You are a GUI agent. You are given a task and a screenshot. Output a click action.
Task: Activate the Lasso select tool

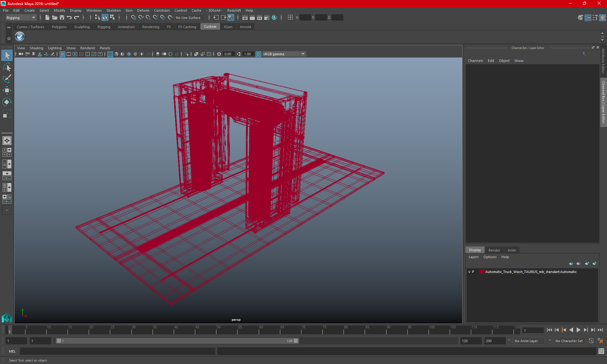(7, 67)
